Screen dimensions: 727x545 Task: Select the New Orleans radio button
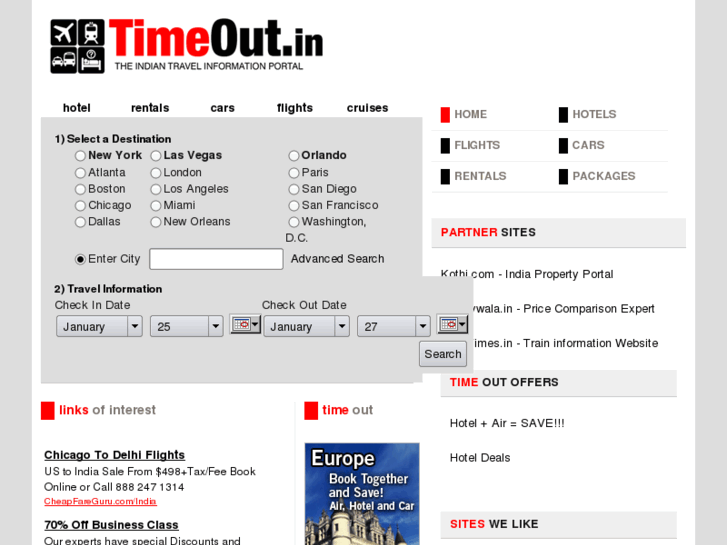(156, 222)
